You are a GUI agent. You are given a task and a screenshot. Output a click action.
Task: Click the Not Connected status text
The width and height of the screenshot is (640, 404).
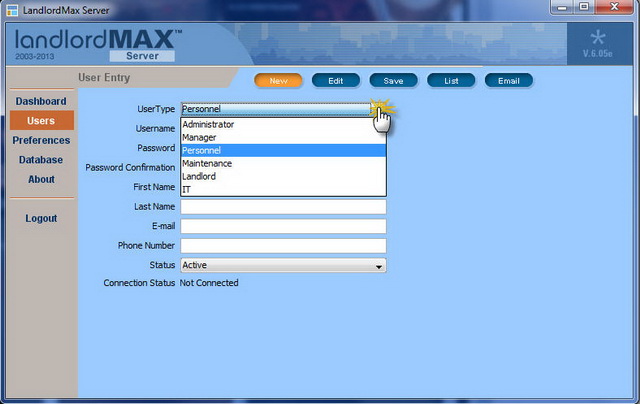point(209,283)
